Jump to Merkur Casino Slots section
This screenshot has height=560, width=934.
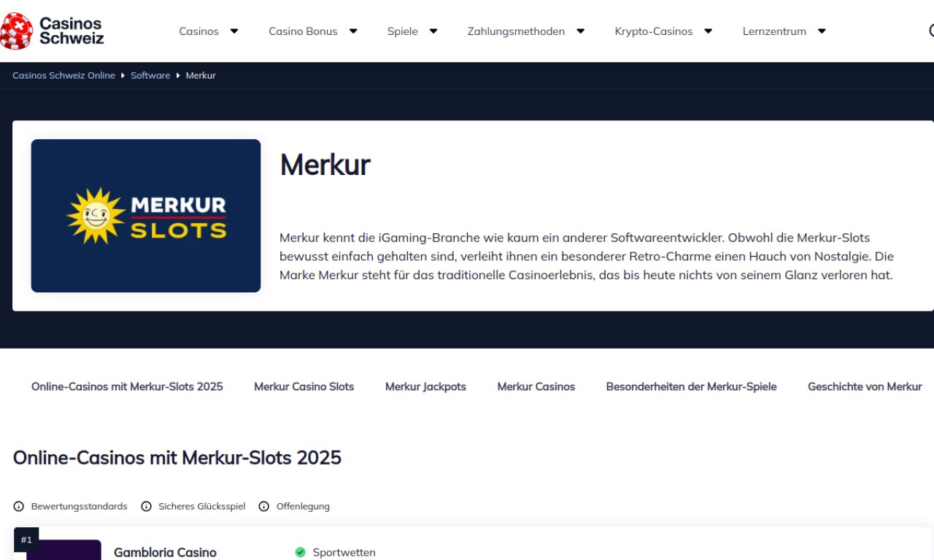click(x=304, y=386)
